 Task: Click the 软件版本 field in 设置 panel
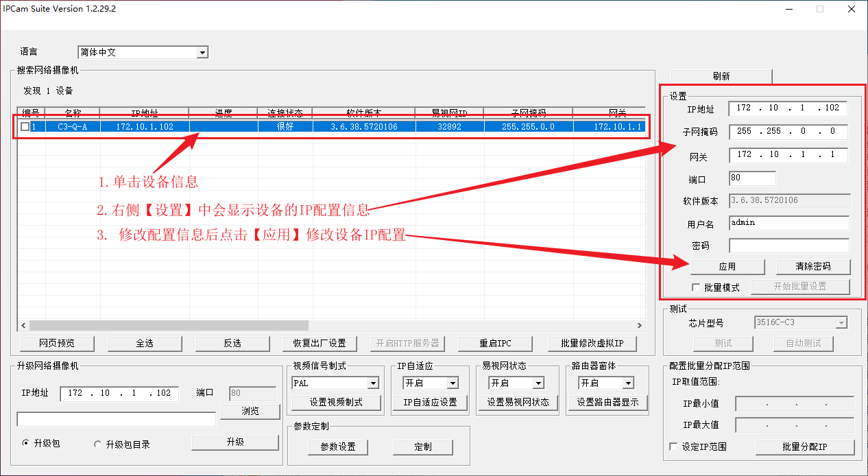pos(790,201)
